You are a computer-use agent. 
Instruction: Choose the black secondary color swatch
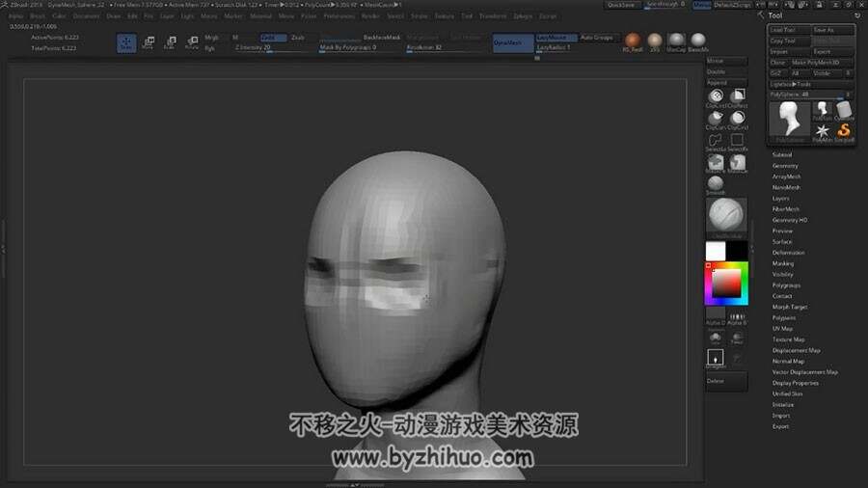pos(738,251)
